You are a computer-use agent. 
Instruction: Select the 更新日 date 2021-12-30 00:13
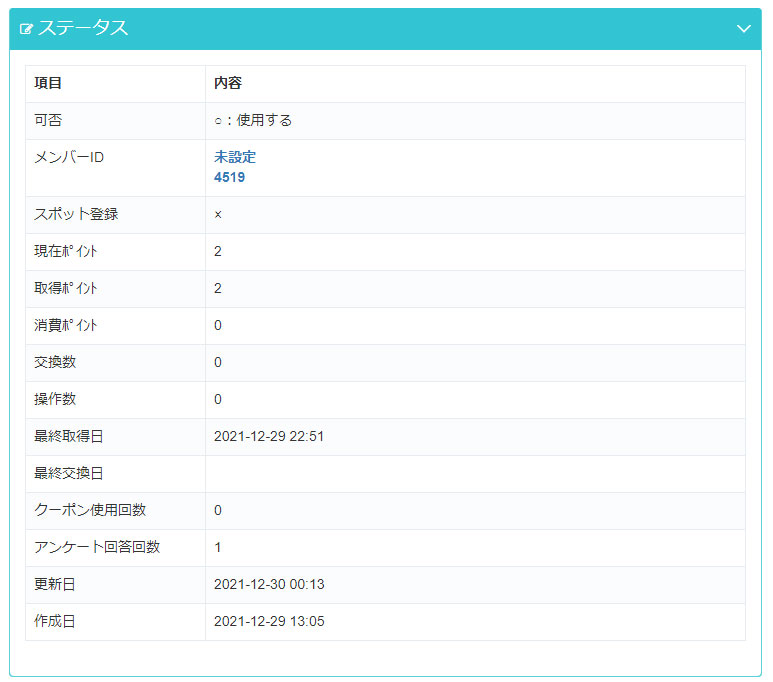pyautogui.click(x=269, y=584)
